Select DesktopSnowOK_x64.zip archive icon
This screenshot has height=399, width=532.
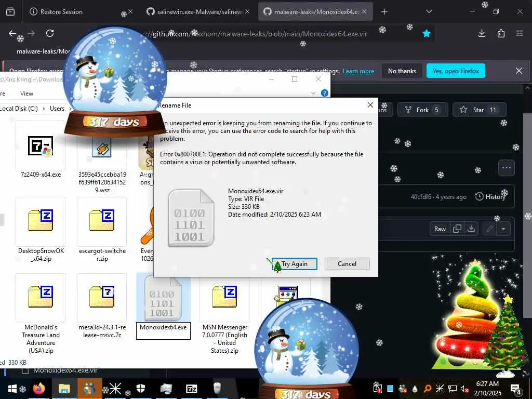point(41,221)
